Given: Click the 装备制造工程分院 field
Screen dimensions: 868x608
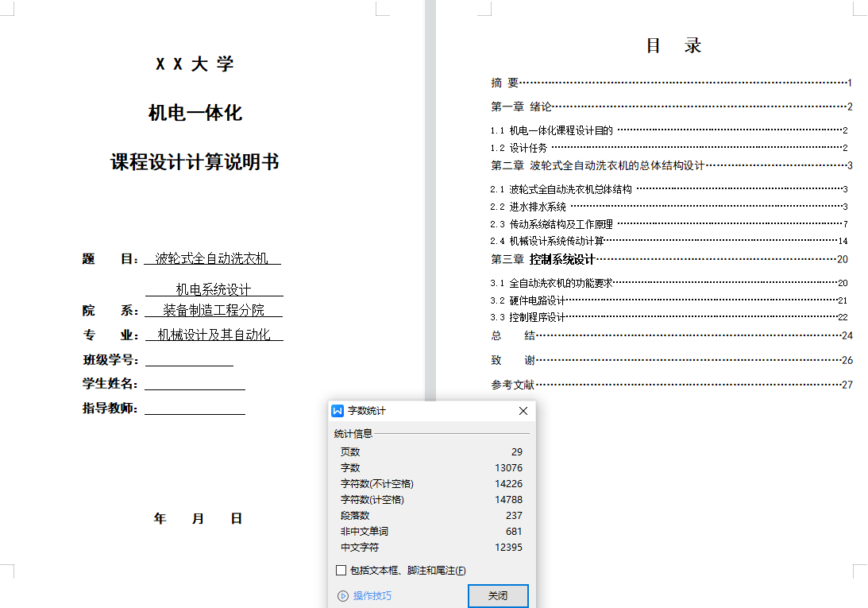Looking at the screenshot, I should tap(214, 310).
